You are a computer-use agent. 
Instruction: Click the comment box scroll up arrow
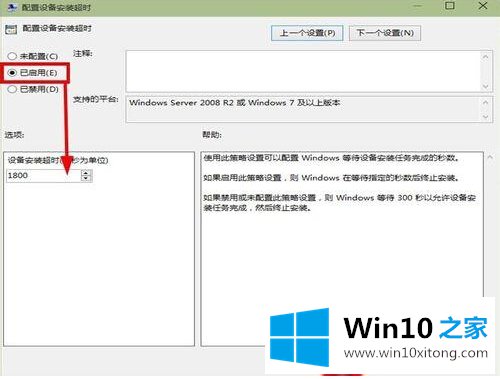[x=486, y=57]
